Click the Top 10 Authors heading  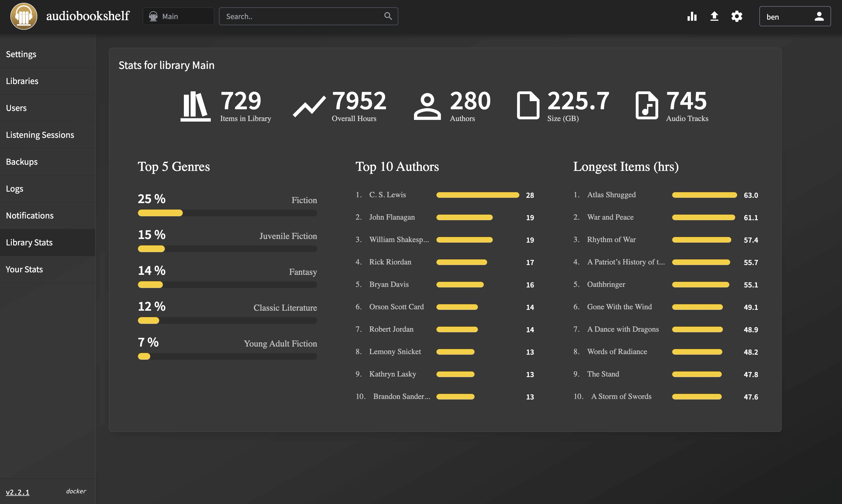click(x=397, y=166)
